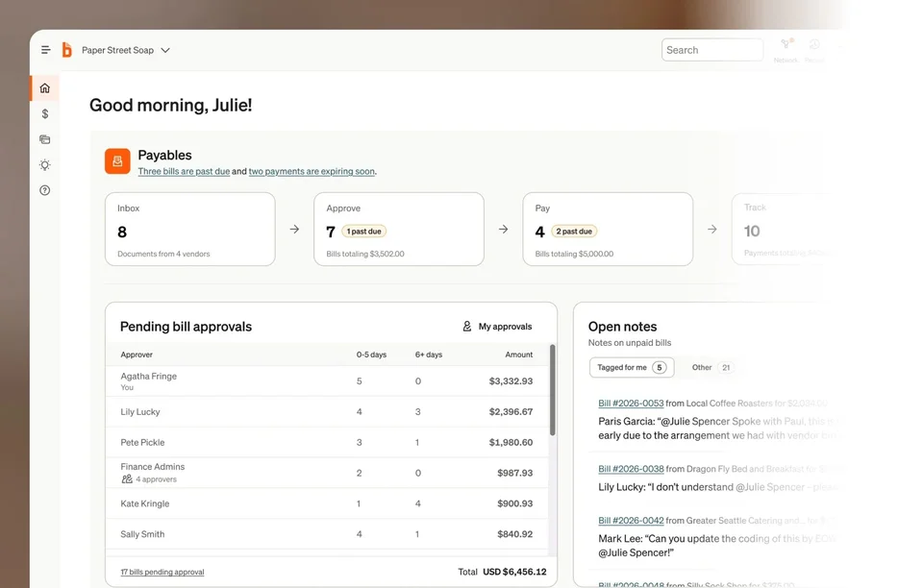Open the hamburger navigation menu

(45, 50)
